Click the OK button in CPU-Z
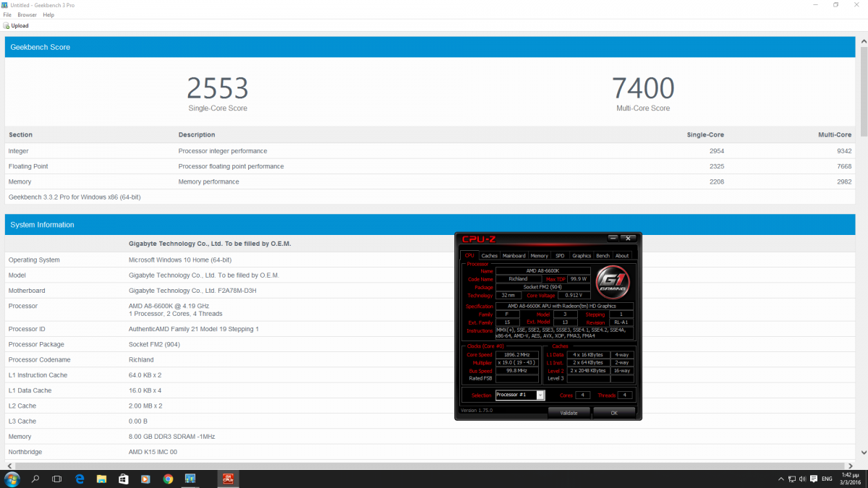Screen dimensions: 868x488 [x=614, y=413]
